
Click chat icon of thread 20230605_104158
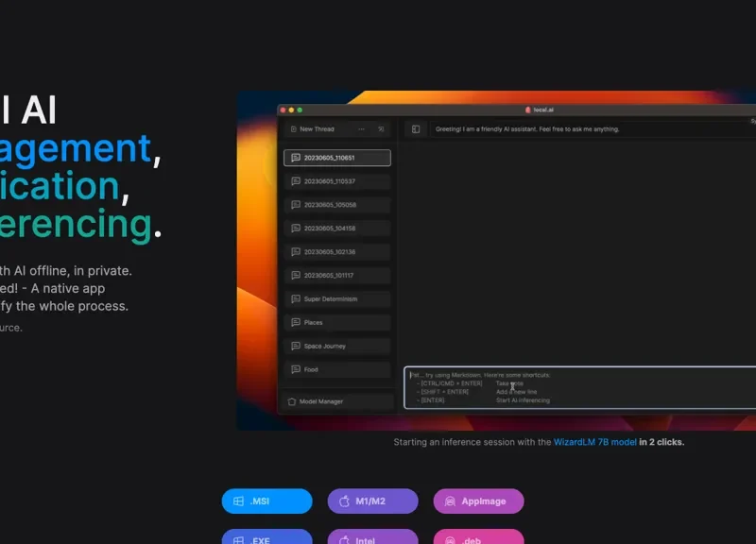296,229
